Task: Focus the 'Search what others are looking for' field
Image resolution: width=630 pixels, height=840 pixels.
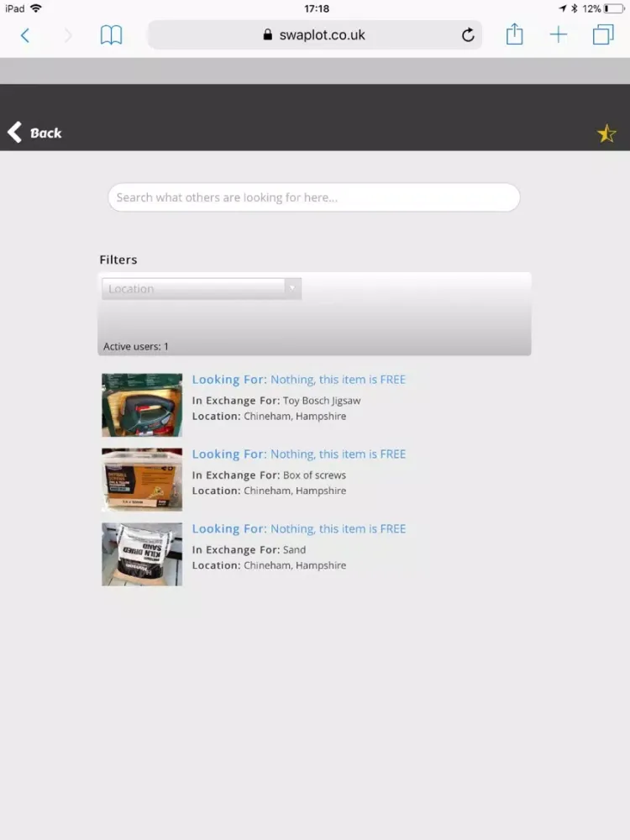Action: point(313,197)
